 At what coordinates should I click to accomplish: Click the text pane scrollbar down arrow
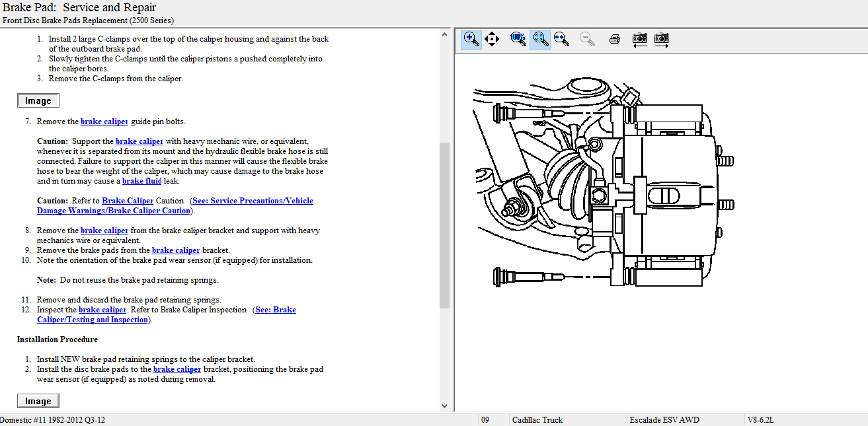[444, 406]
